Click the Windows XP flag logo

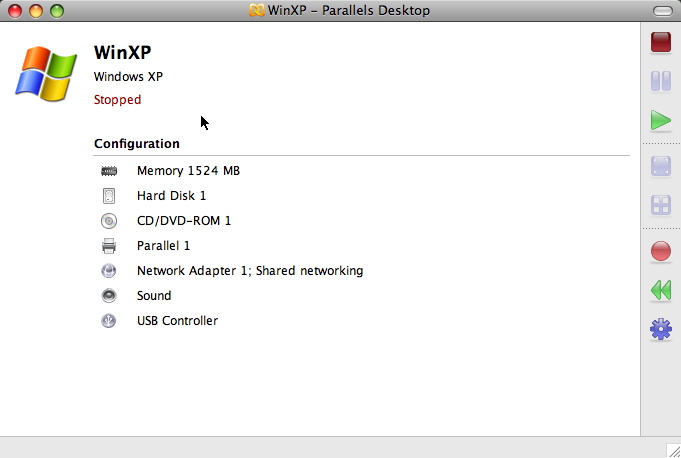click(x=46, y=74)
